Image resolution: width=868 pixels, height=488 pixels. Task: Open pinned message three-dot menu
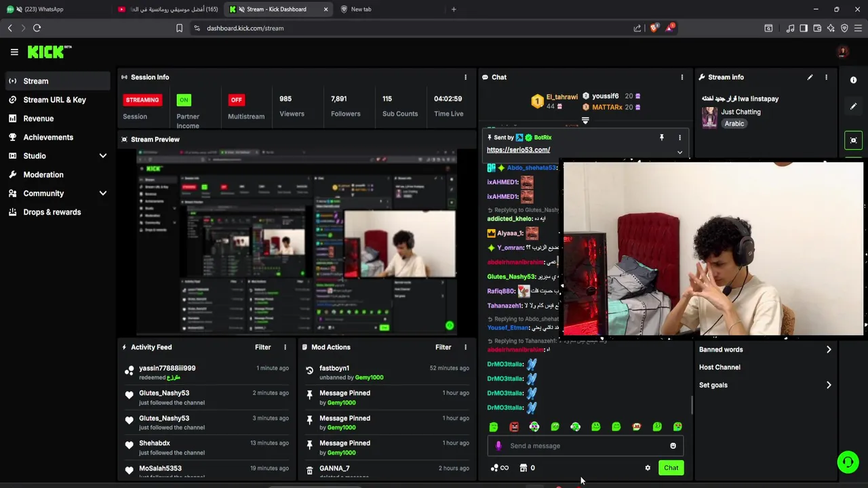pyautogui.click(x=679, y=138)
